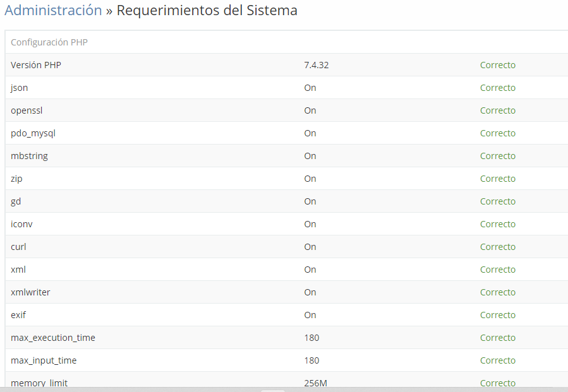This screenshot has height=392, width=568.
Task: Click the On value for mbstring
Action: (x=310, y=156)
